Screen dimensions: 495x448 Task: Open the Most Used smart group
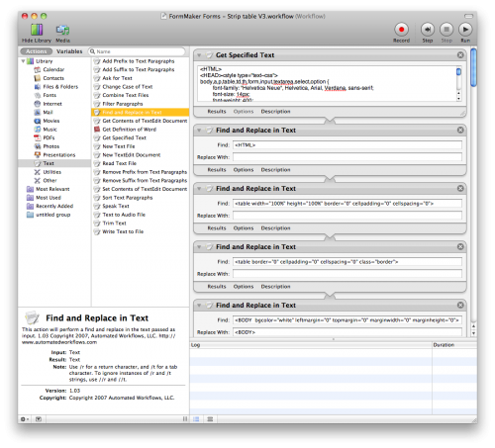coord(49,198)
